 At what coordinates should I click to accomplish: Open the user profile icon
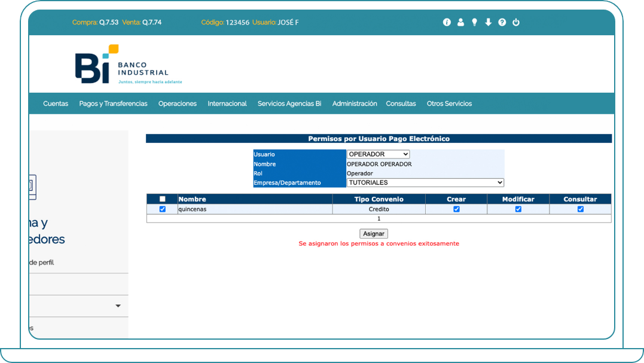click(x=461, y=22)
